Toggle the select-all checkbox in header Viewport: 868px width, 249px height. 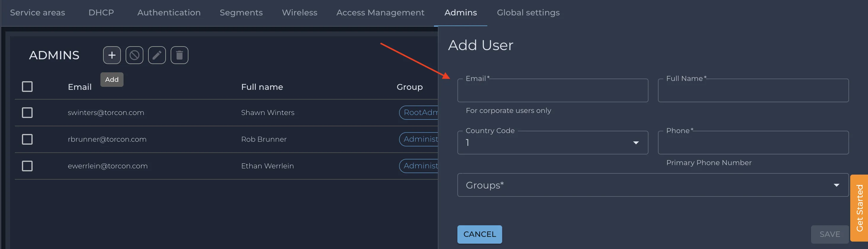point(27,87)
